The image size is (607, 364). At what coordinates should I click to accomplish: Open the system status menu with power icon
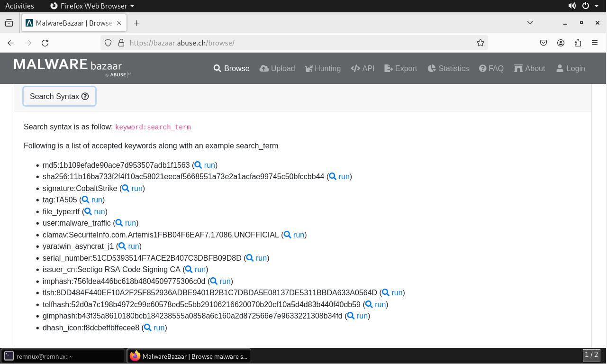[x=586, y=6]
